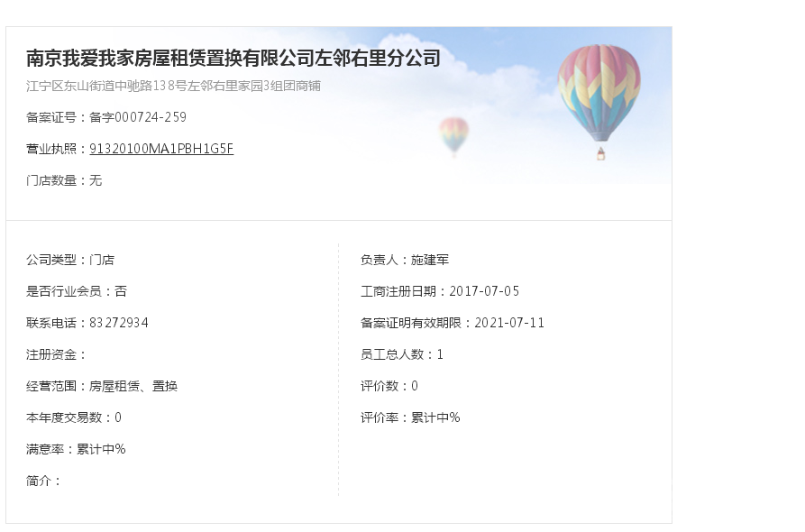Click the 简介 introduction field
Screen dimensions: 805x532
click(x=43, y=482)
